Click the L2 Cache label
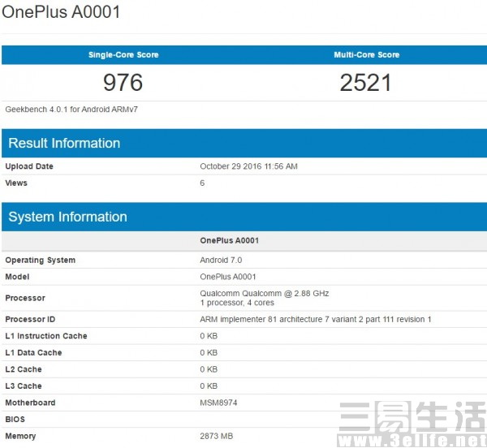Viewport: 487px width, 448px height. tap(24, 369)
